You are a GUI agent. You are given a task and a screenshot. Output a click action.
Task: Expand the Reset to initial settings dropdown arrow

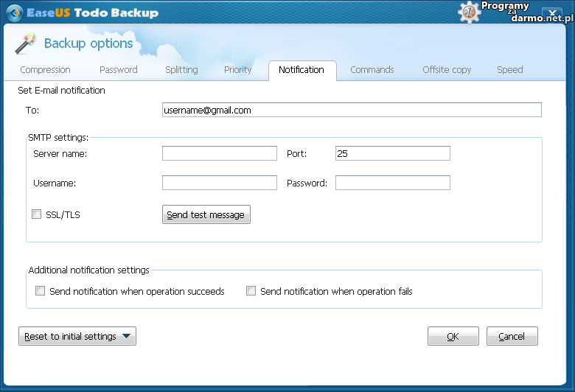[127, 337]
